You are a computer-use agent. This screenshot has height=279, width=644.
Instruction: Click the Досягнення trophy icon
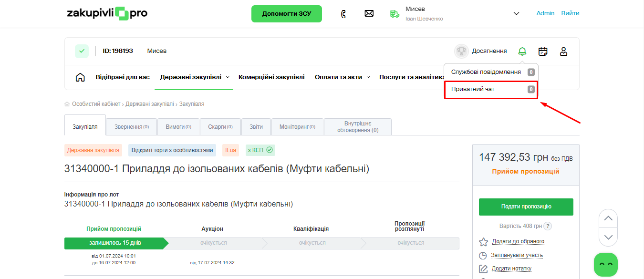point(461,51)
